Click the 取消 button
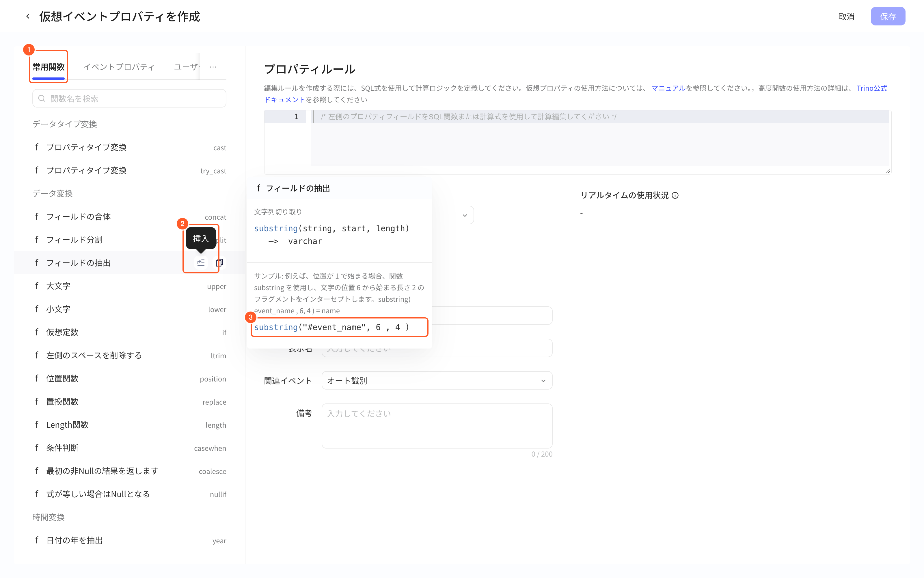Viewport: 924px width, 578px height. [846, 16]
